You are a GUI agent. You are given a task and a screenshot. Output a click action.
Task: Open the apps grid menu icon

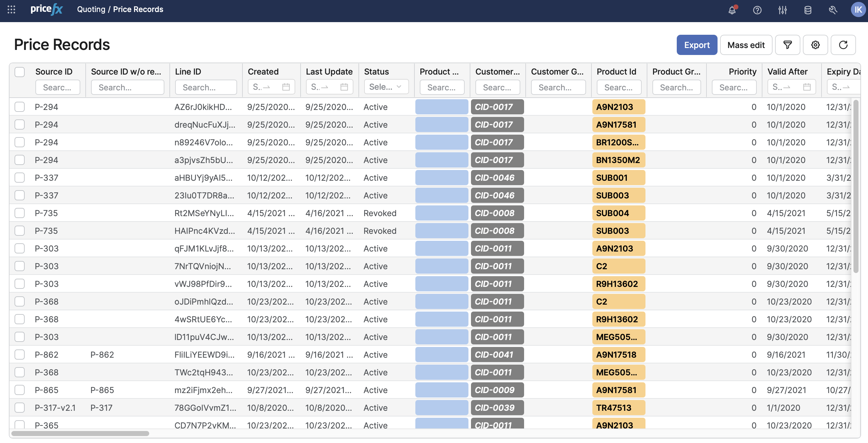coord(11,9)
